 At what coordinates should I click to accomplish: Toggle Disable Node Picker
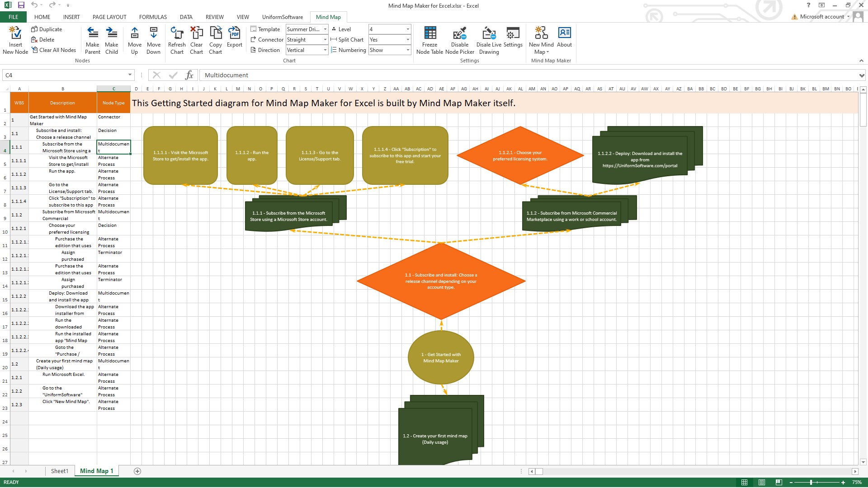(x=460, y=33)
